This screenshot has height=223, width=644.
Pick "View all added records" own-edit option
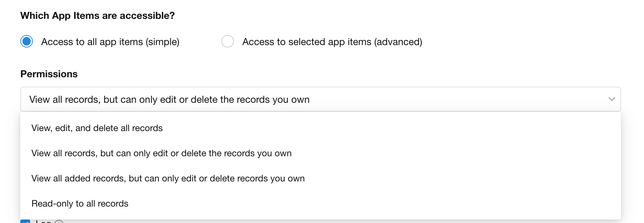pos(168,179)
